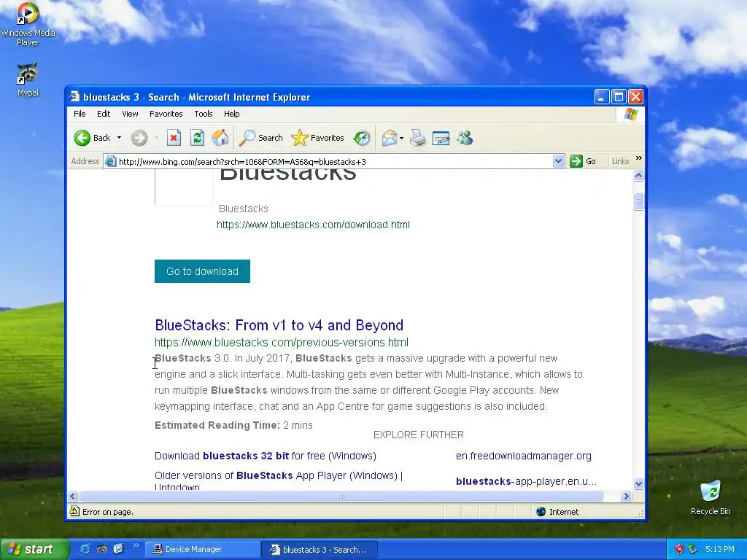Open the address bar URL dropdown

(x=558, y=161)
